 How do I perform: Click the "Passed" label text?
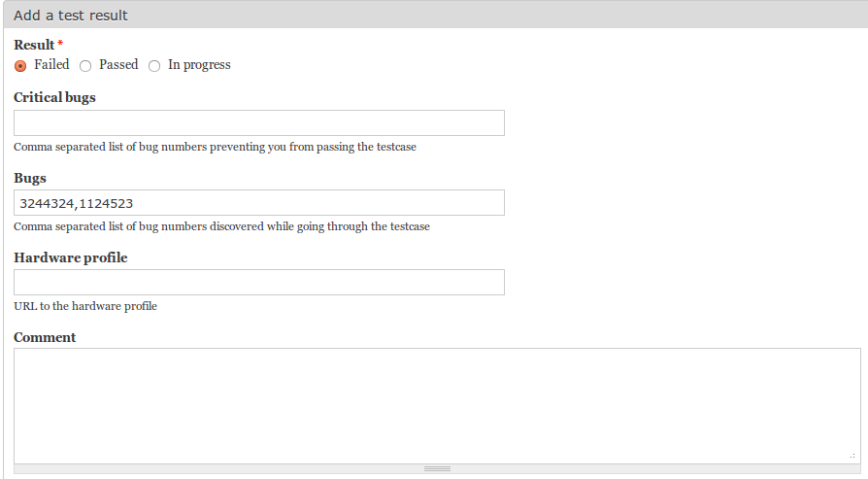pyautogui.click(x=118, y=65)
